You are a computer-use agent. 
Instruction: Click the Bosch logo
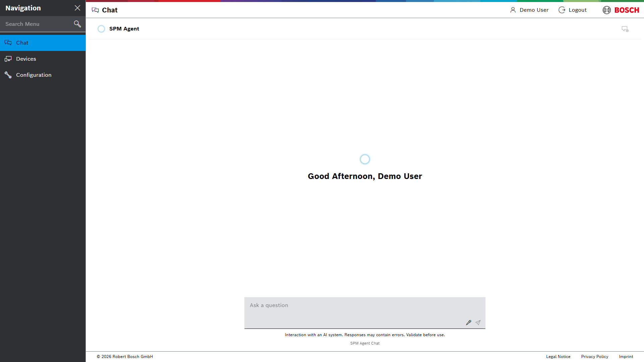pyautogui.click(x=621, y=10)
